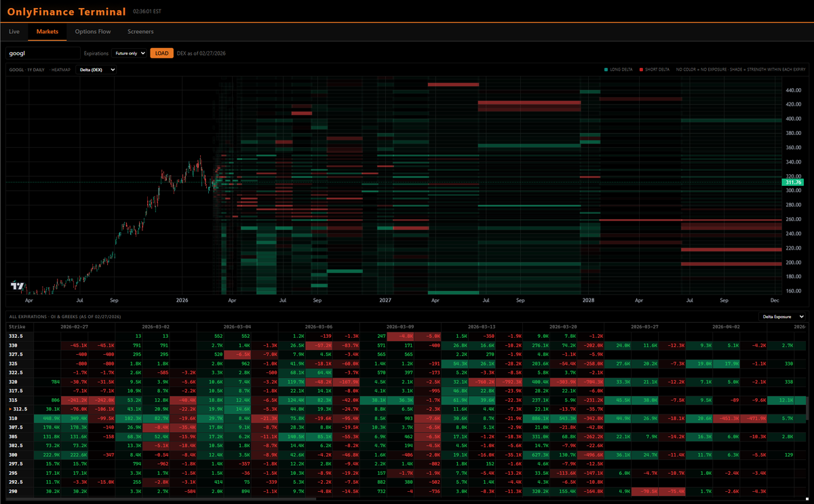The height and width of the screenshot is (504, 814).
Task: Switch to the Markets tab
Action: [x=47, y=31]
